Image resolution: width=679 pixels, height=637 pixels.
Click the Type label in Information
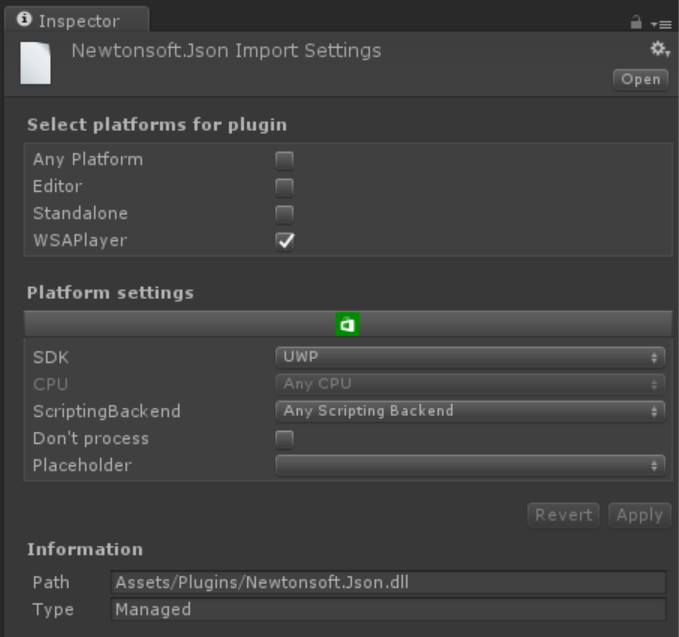[53, 610]
